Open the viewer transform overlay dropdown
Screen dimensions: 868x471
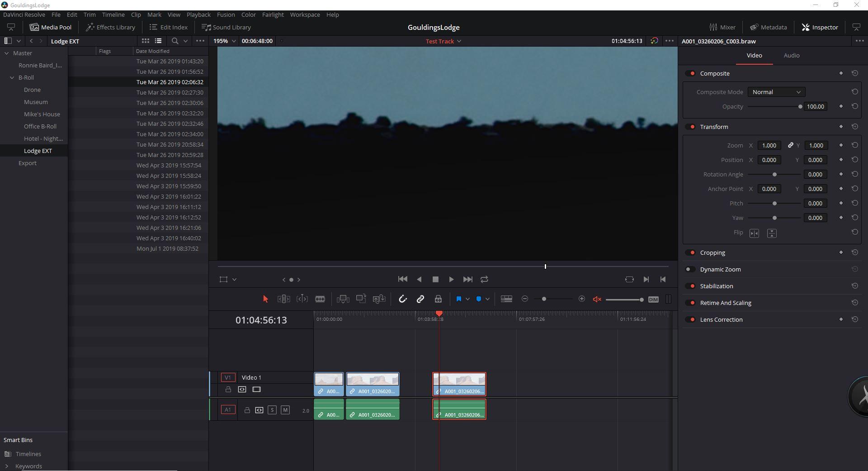point(234,280)
